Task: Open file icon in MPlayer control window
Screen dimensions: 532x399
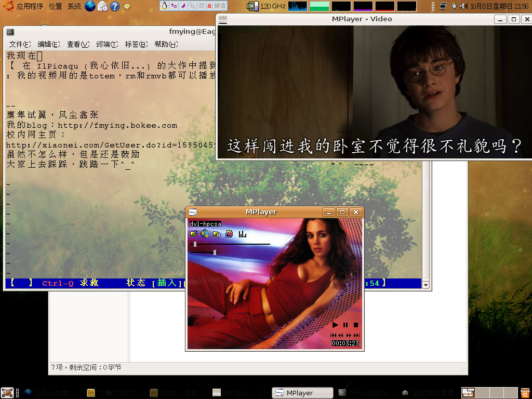Action: 194,234
